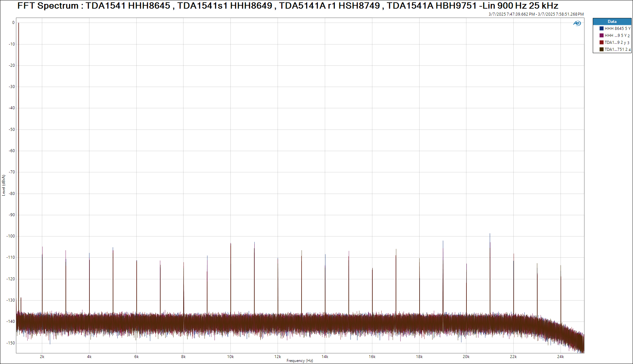Select the 'TDA1...751 2 4' legend entry

[617, 49]
